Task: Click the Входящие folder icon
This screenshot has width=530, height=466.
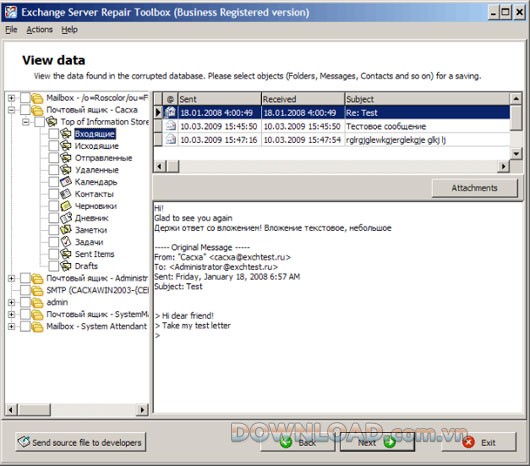Action: click(x=66, y=134)
